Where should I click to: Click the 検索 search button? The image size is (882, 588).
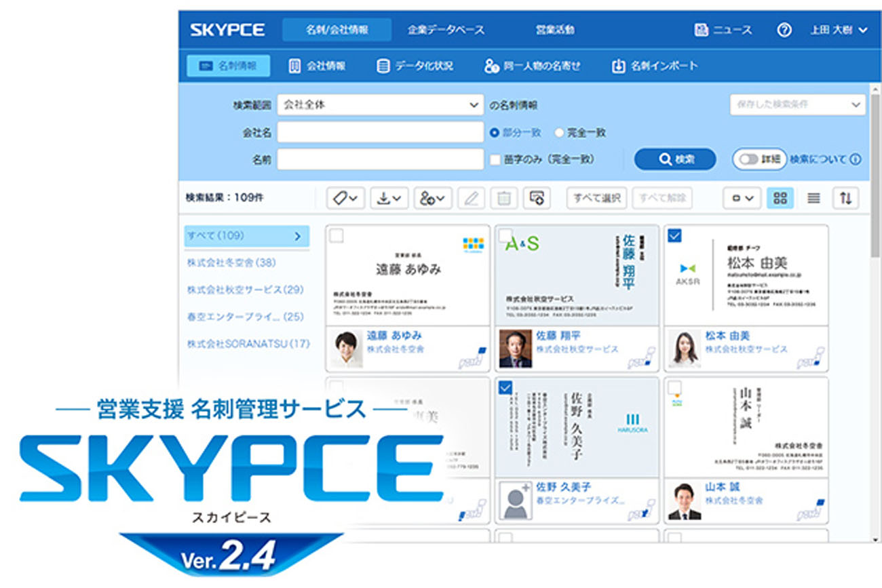click(x=675, y=159)
